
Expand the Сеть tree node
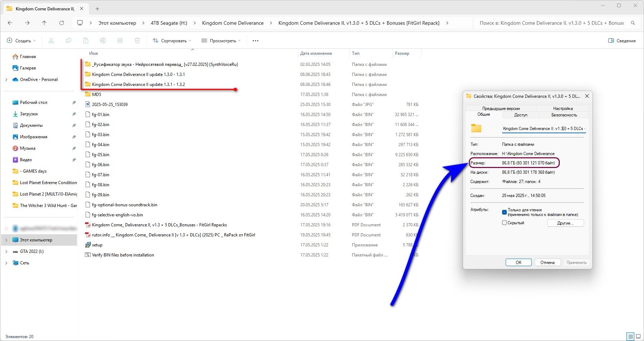click(x=6, y=263)
